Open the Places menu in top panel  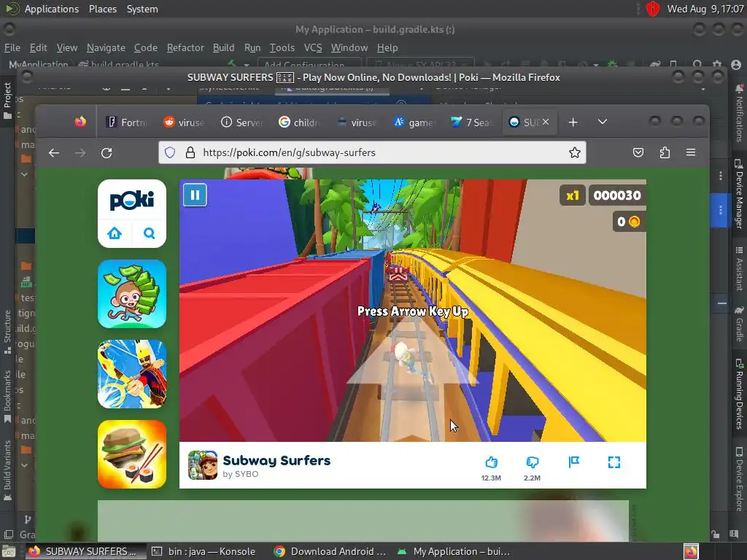click(102, 9)
